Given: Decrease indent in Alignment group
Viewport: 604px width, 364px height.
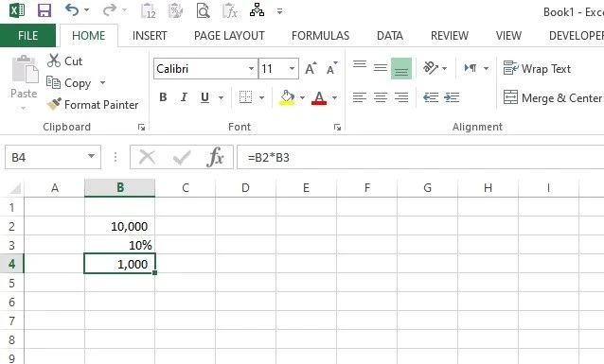Looking at the screenshot, I should pos(430,97).
